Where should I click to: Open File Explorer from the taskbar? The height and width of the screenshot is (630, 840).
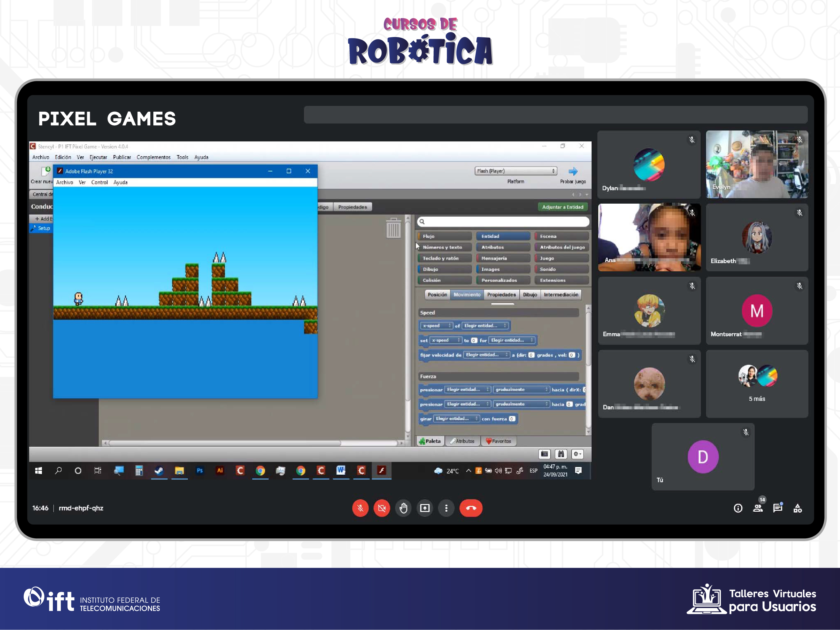pyautogui.click(x=179, y=471)
